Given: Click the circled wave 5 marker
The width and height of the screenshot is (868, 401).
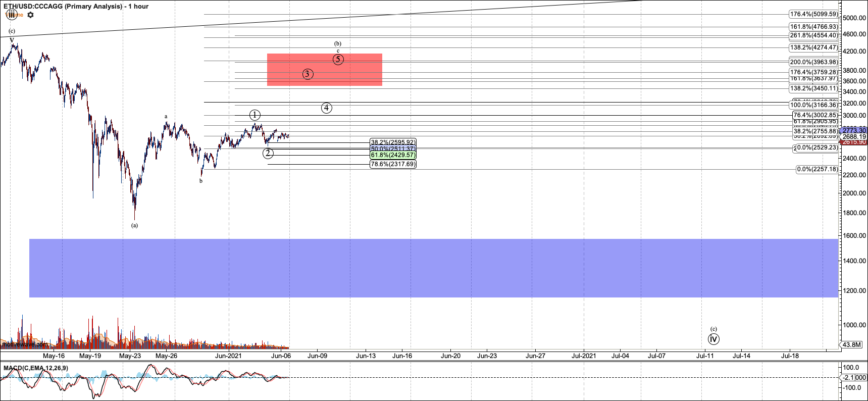Looking at the screenshot, I should [x=338, y=60].
